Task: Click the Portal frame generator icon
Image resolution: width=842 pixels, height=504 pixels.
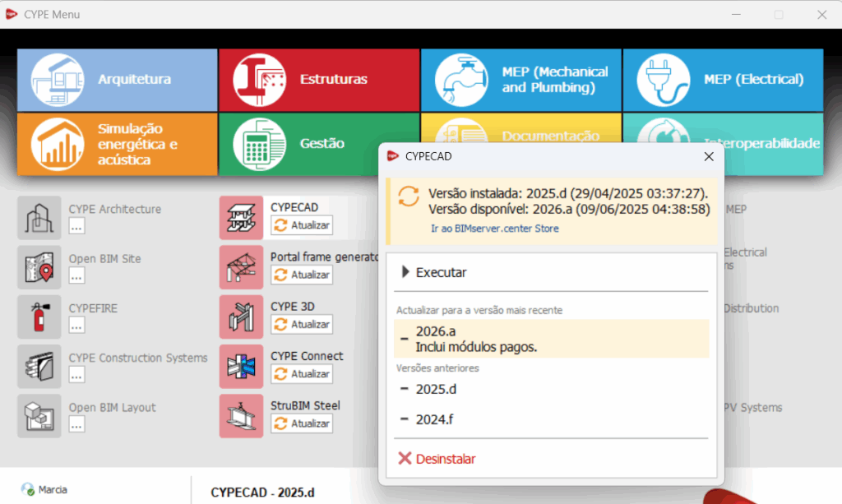Action: [x=241, y=267]
